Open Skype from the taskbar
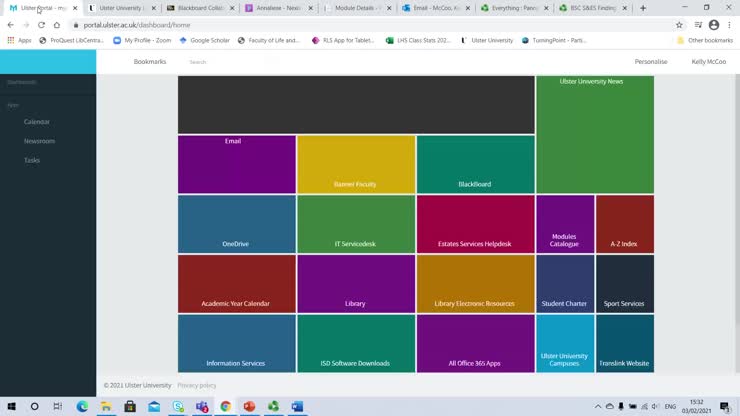 point(178,406)
